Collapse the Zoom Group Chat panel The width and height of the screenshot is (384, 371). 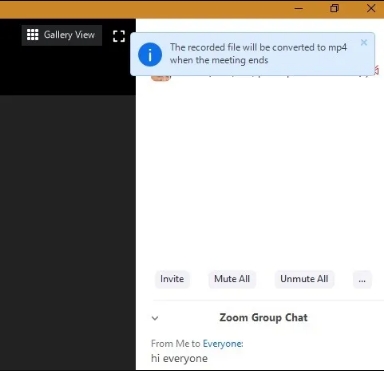tap(155, 318)
